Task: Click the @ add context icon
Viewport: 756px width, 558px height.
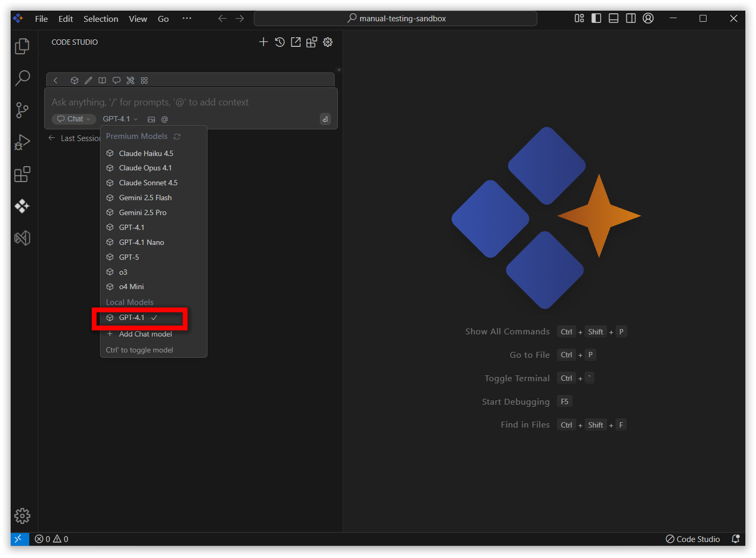Action: (164, 119)
